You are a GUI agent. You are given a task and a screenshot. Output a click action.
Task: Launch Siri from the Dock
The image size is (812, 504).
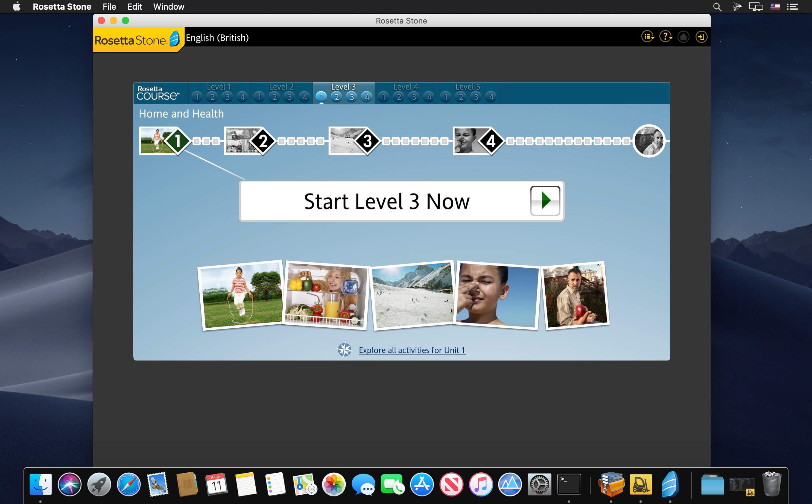[x=70, y=484]
